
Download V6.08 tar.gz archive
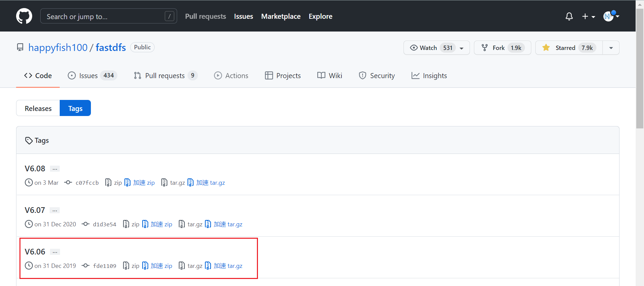coord(173,183)
